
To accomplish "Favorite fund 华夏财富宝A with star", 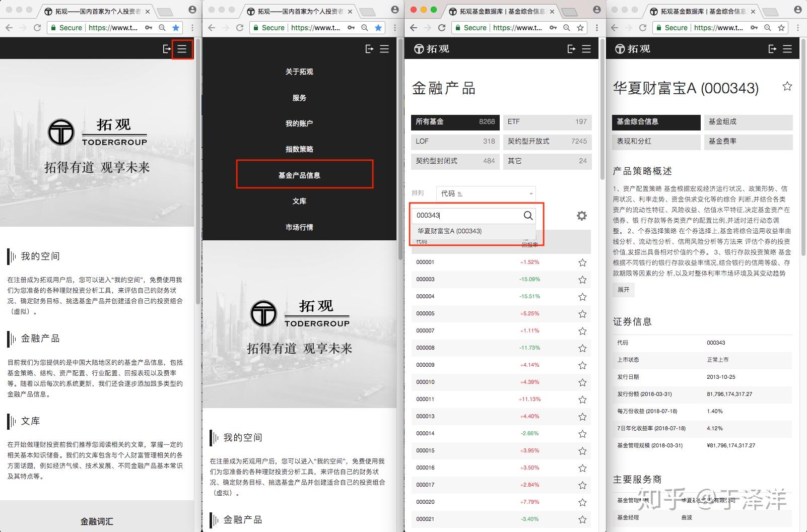I will pos(787,87).
